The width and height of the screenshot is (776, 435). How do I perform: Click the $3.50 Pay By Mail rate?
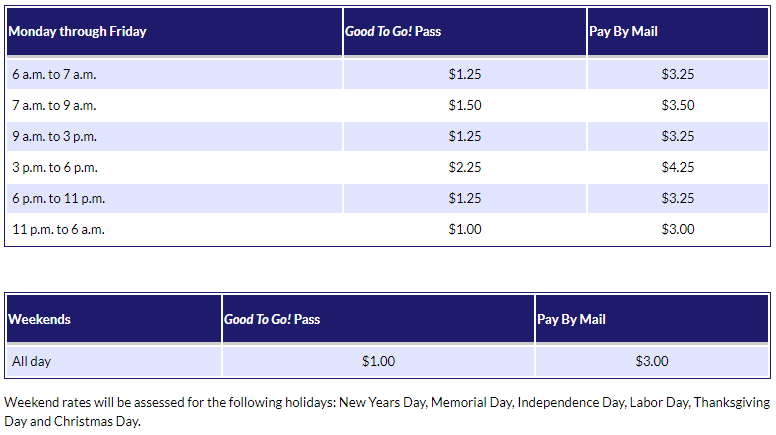tap(678, 105)
